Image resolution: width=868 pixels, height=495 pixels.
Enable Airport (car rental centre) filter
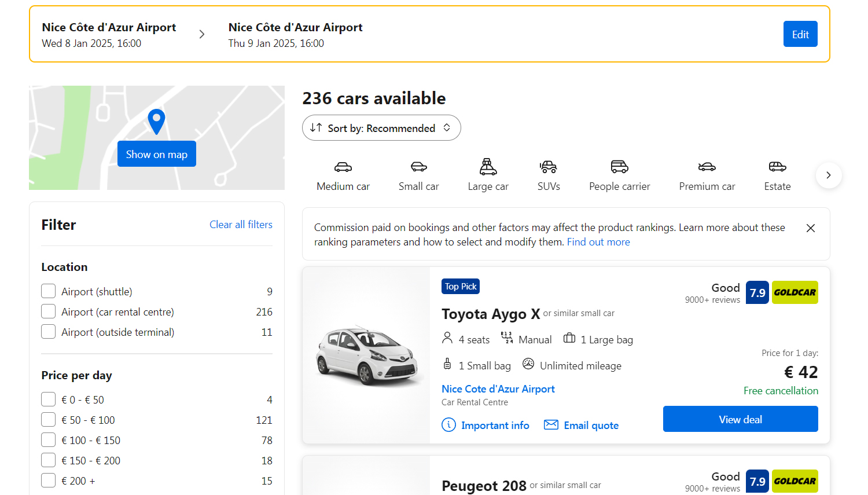click(49, 311)
